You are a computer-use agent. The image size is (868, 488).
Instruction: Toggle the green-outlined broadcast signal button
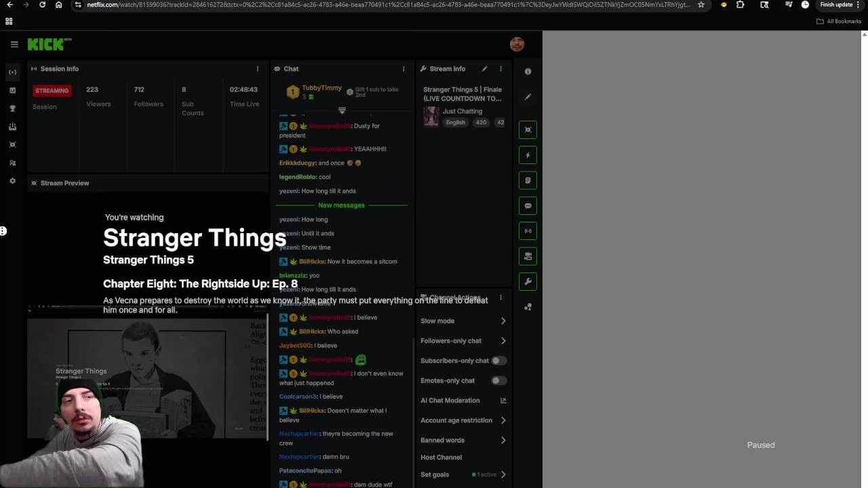point(528,230)
